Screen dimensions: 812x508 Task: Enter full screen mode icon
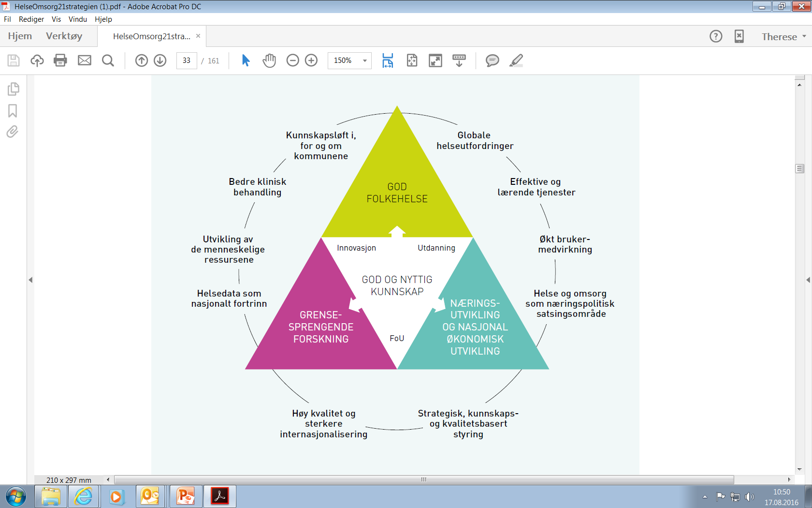(435, 60)
